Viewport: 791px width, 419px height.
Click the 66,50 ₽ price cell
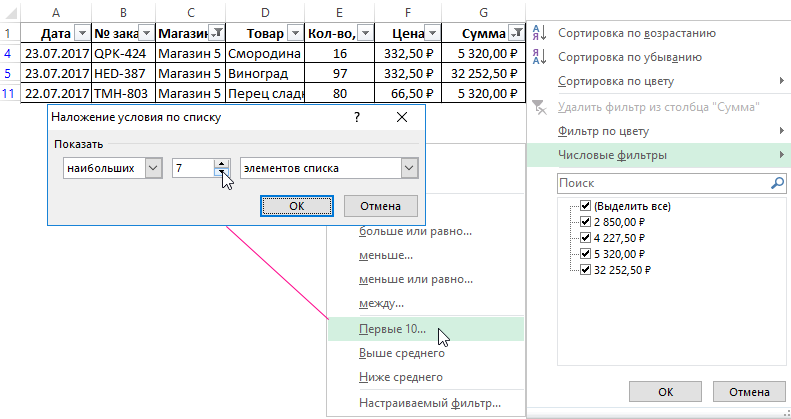click(408, 93)
